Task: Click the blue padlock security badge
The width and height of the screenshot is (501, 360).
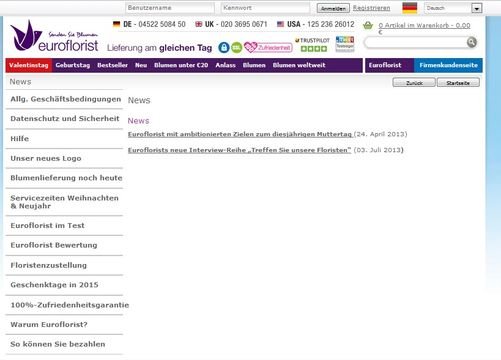Action: [x=224, y=48]
